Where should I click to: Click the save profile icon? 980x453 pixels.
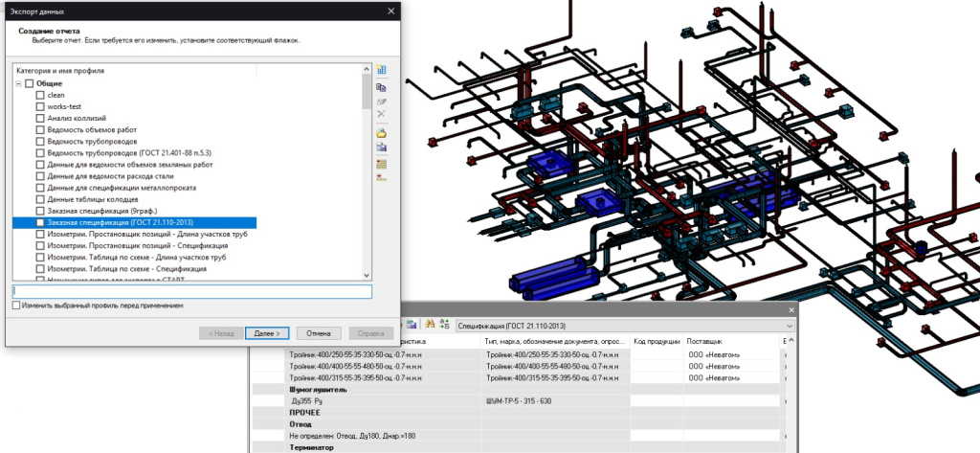pos(381,147)
